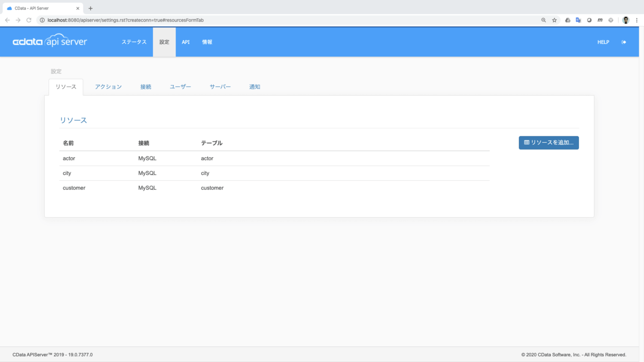Open the HELP link in header
The height and width of the screenshot is (362, 644).
pos(603,42)
